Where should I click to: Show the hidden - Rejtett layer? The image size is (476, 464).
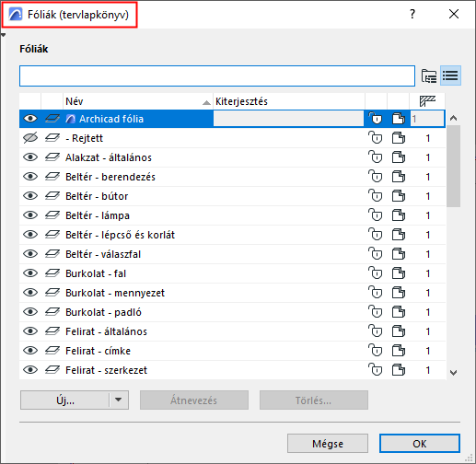pyautogui.click(x=30, y=138)
